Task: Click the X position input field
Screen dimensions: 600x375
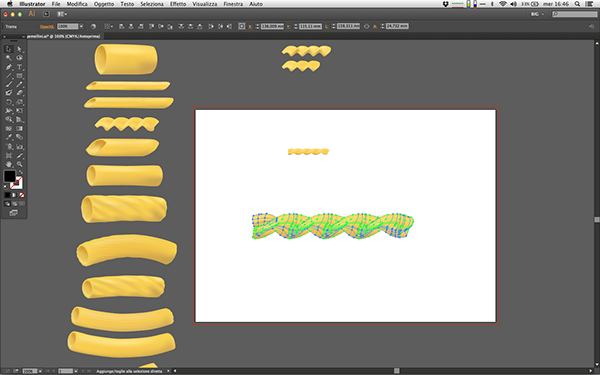Action: [x=272, y=26]
